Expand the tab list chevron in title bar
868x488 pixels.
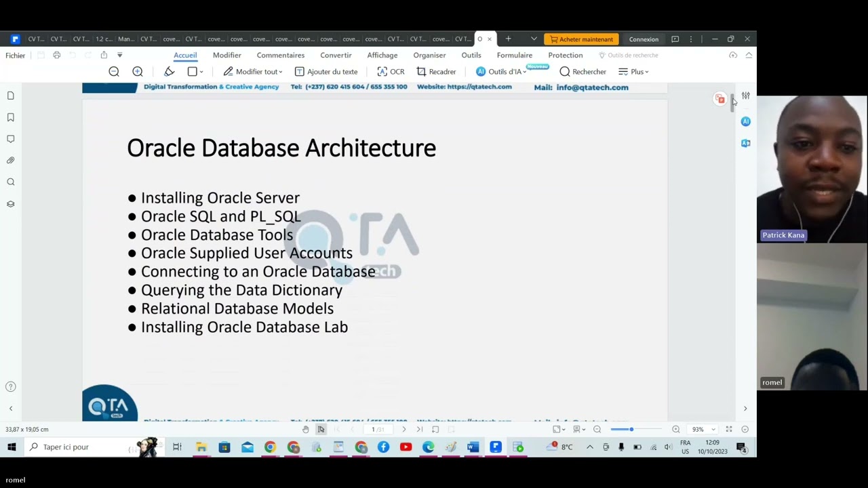pyautogui.click(x=534, y=39)
